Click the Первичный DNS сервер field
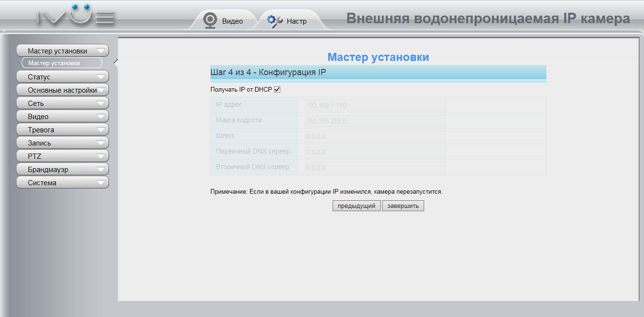Viewport: 644px width, 317px height. tap(375, 152)
